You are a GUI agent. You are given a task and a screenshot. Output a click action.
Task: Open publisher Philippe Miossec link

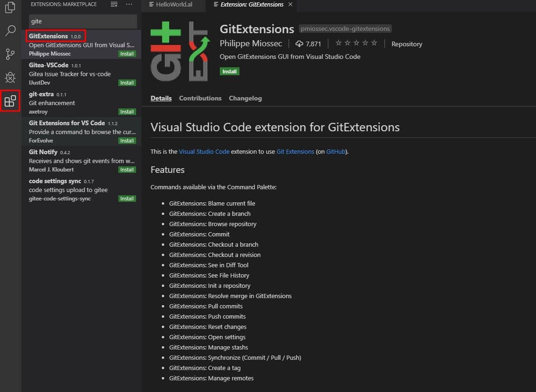(251, 44)
